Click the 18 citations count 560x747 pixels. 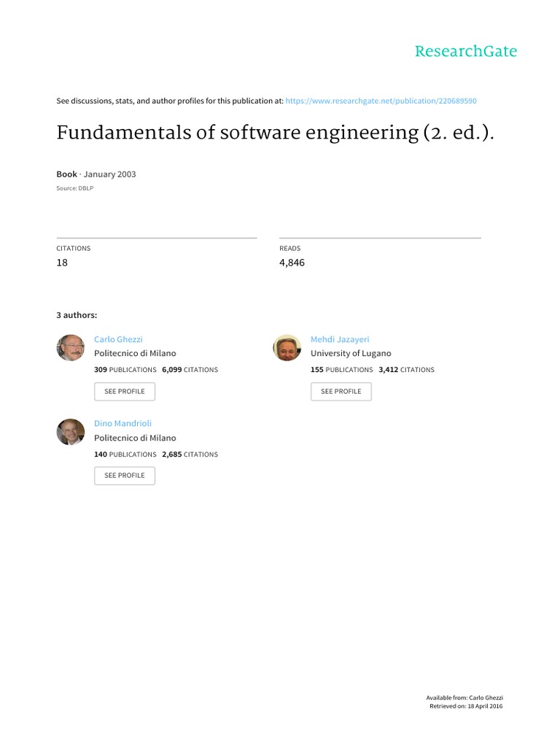coord(62,263)
